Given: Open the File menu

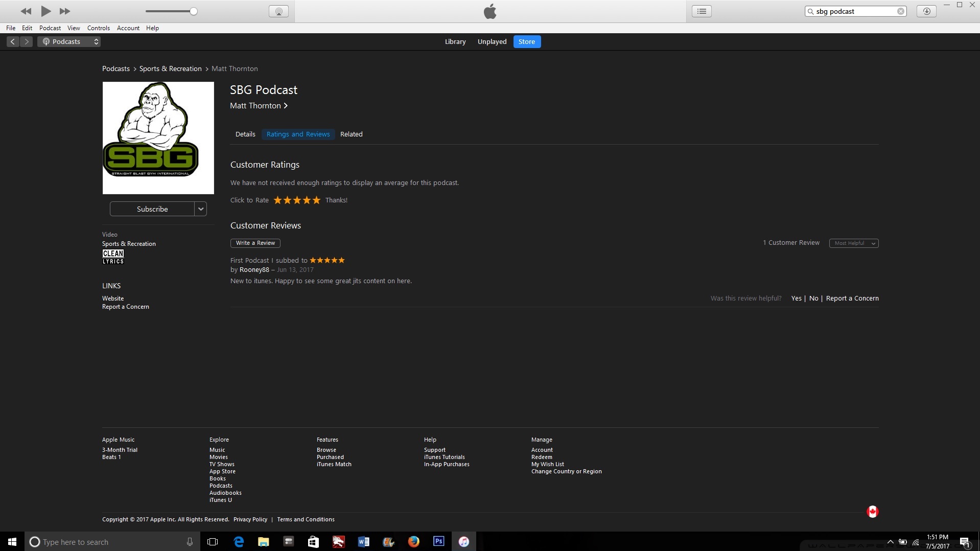Looking at the screenshot, I should pos(11,28).
